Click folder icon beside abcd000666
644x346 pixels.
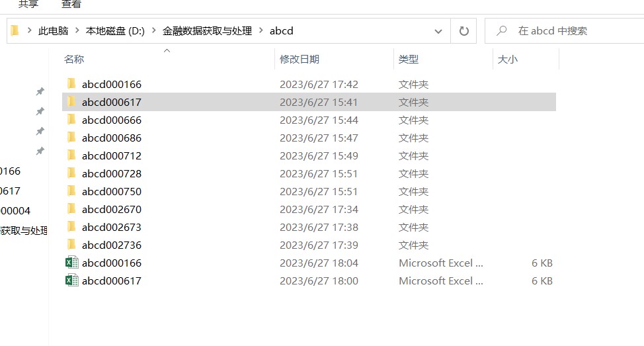click(71, 120)
